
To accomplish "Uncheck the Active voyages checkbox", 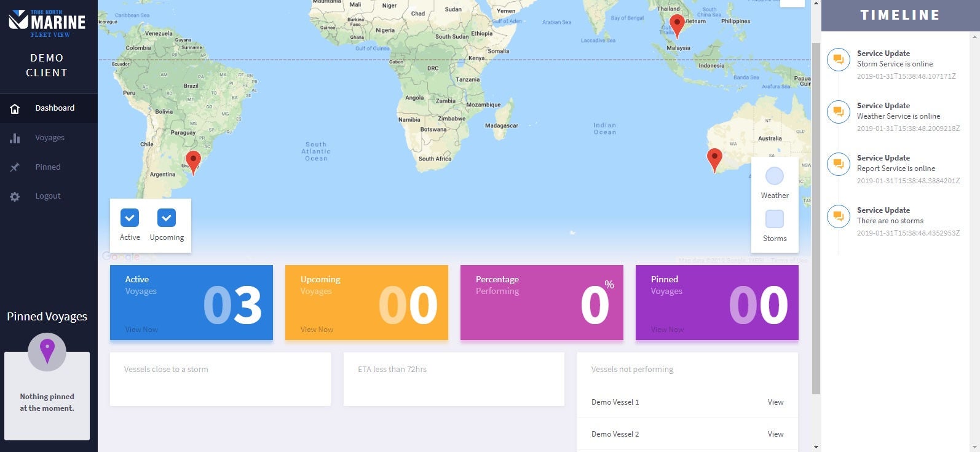I will click(130, 218).
